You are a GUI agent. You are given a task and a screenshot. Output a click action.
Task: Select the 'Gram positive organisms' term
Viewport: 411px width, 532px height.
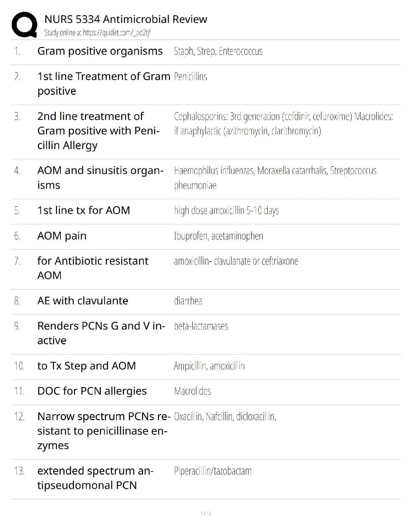pos(100,51)
